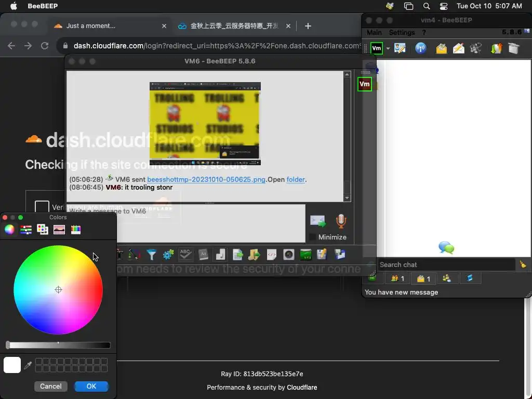Click the font color pencil icon
The width and height of the screenshot is (532, 399).
134,255
